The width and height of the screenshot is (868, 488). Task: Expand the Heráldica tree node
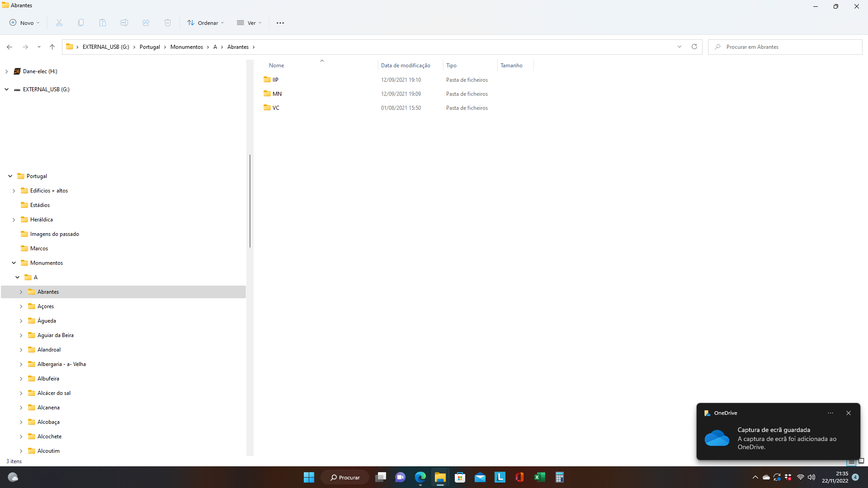point(14,220)
